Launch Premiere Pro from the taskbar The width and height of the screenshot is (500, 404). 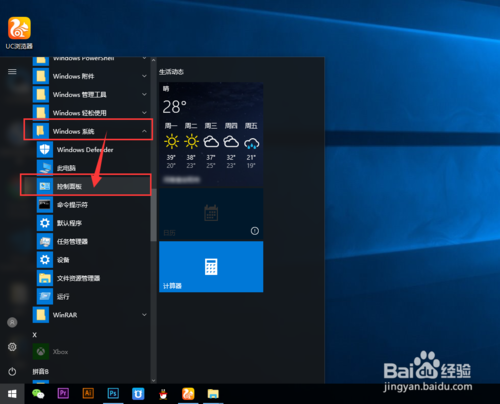(63, 394)
